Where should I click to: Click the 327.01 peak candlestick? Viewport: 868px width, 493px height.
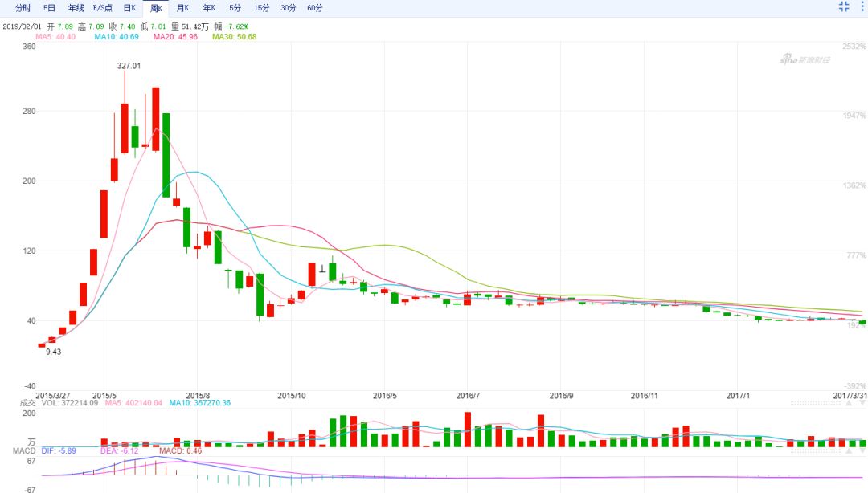tap(125, 127)
